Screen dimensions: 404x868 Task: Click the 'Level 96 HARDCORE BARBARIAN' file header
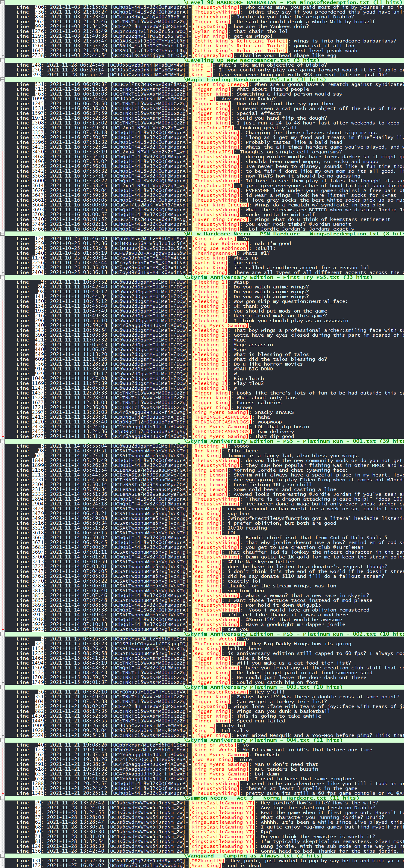pos(204,2)
